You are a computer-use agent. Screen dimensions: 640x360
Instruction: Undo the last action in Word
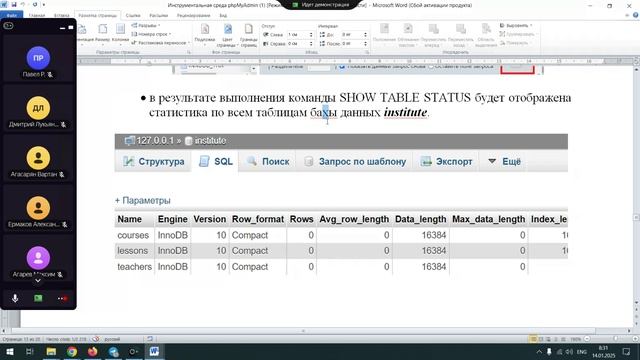point(23,4)
